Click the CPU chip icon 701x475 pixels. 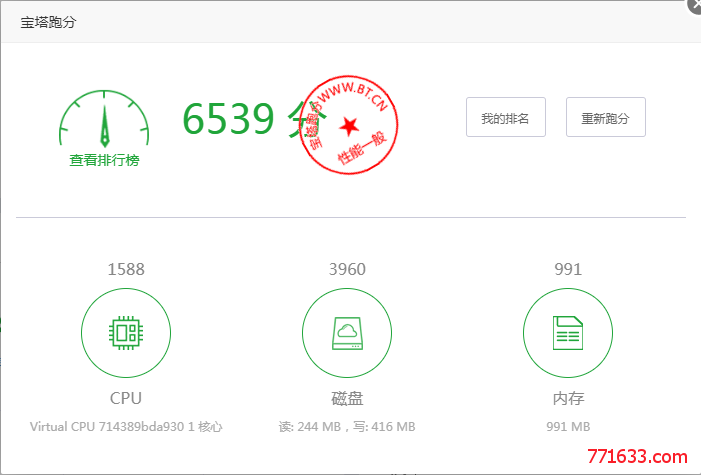point(126,333)
